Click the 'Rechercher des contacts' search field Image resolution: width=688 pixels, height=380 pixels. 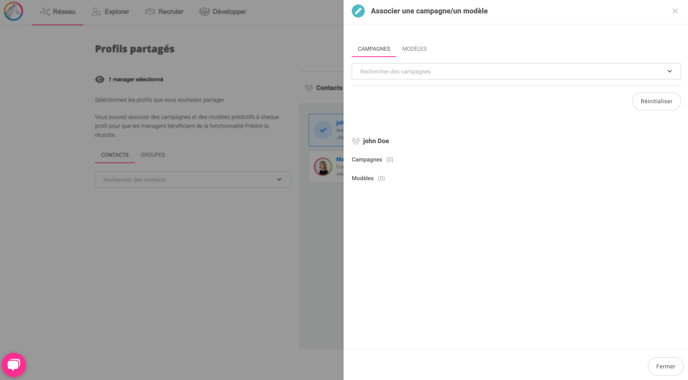(x=193, y=179)
